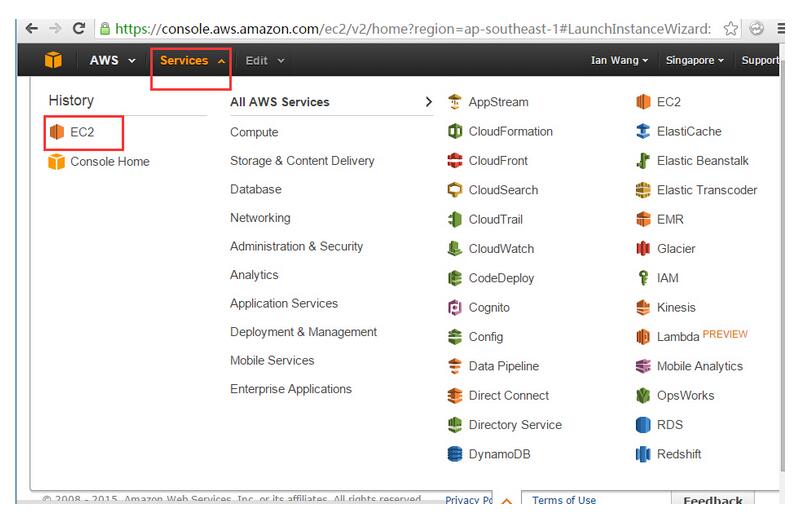
Task: Open the Console Home link
Action: tap(110, 161)
